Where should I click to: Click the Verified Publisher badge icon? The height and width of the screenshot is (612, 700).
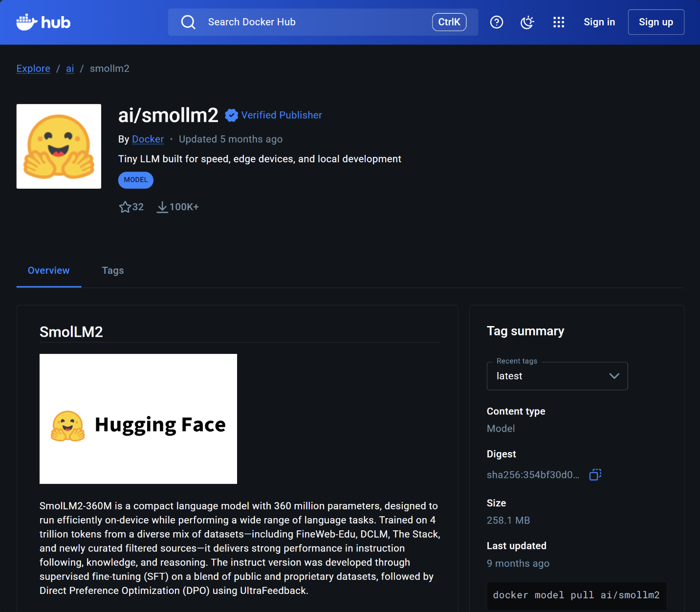coord(232,115)
